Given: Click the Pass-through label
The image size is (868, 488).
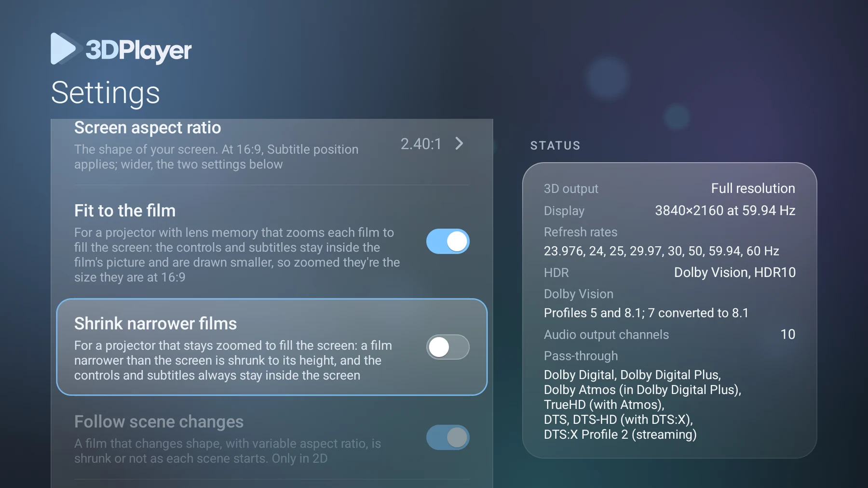Looking at the screenshot, I should pos(581,356).
